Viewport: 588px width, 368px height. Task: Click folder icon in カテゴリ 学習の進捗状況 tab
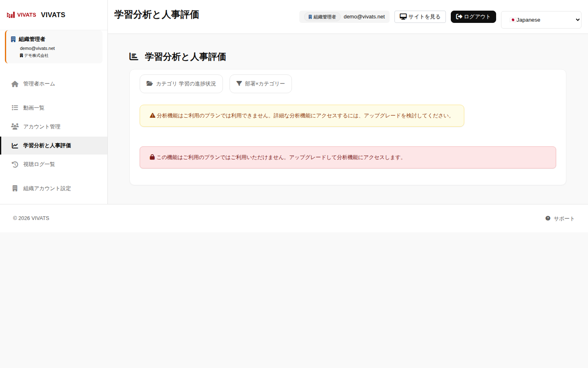coord(150,83)
